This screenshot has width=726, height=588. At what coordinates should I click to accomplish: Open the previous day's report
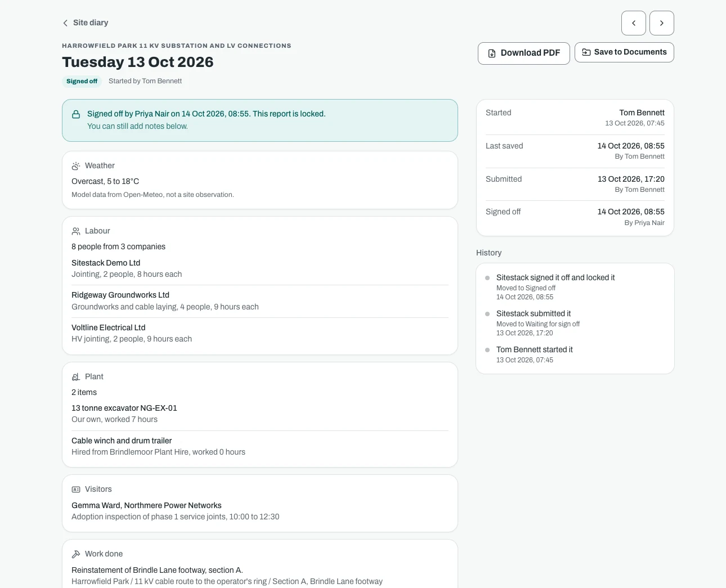tap(634, 23)
